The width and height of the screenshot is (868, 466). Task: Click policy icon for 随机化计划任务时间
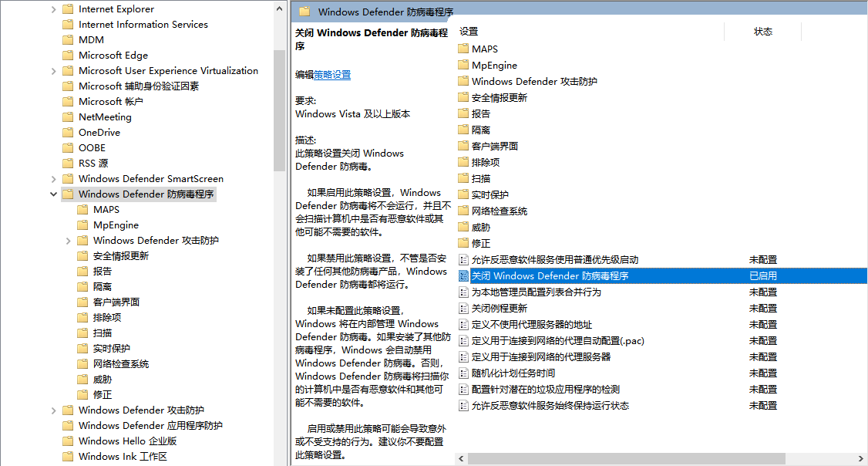463,373
